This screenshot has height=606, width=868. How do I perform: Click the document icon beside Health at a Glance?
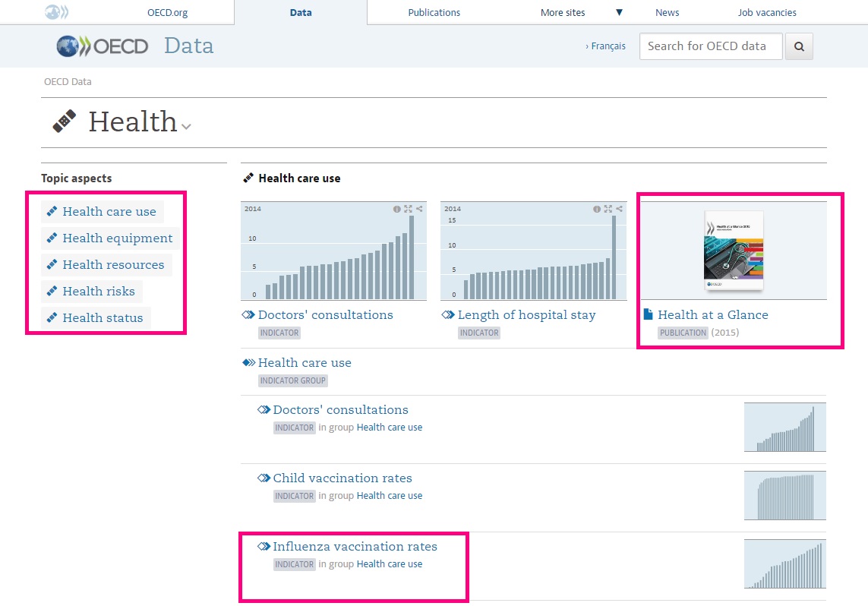(649, 314)
